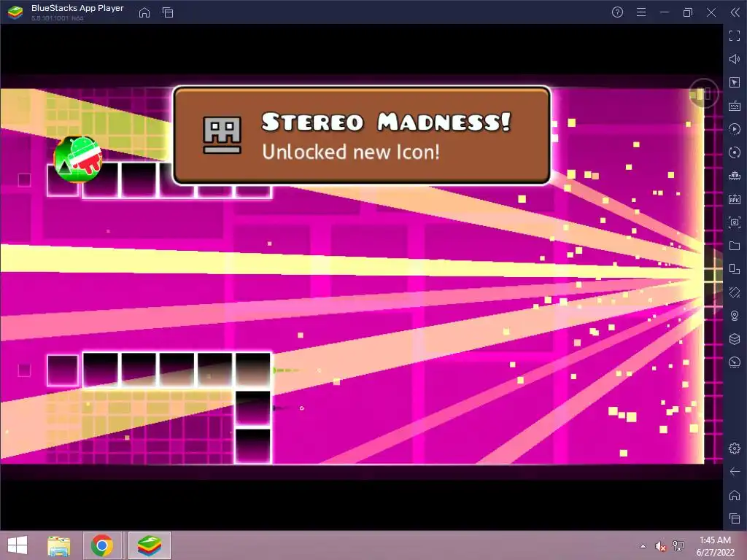Pause the game with pause button

pyautogui.click(x=703, y=93)
